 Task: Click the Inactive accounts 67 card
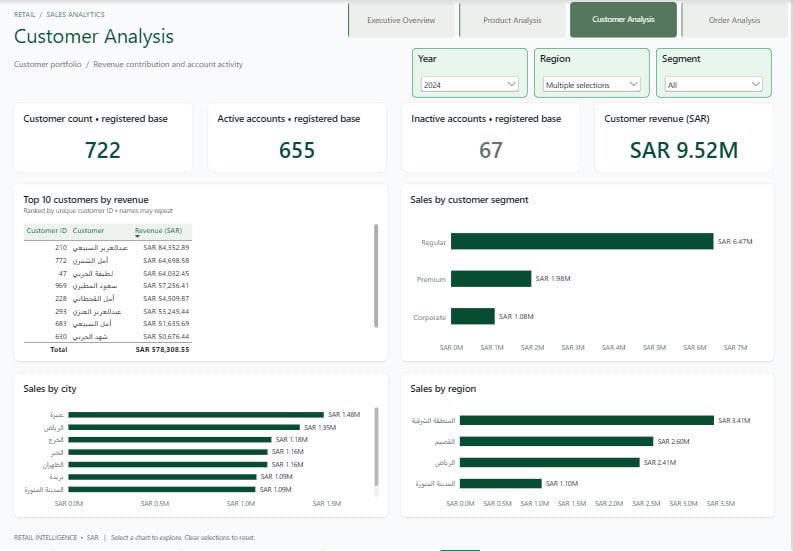(491, 138)
